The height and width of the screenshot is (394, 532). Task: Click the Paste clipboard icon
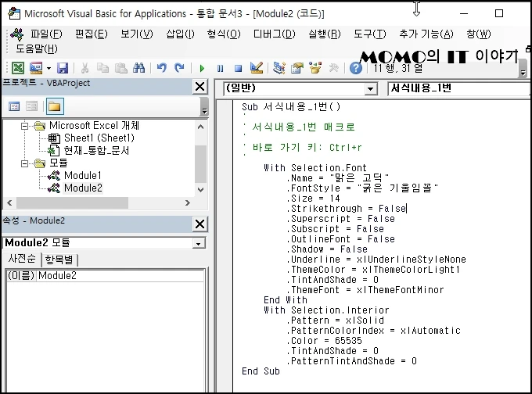click(120, 68)
